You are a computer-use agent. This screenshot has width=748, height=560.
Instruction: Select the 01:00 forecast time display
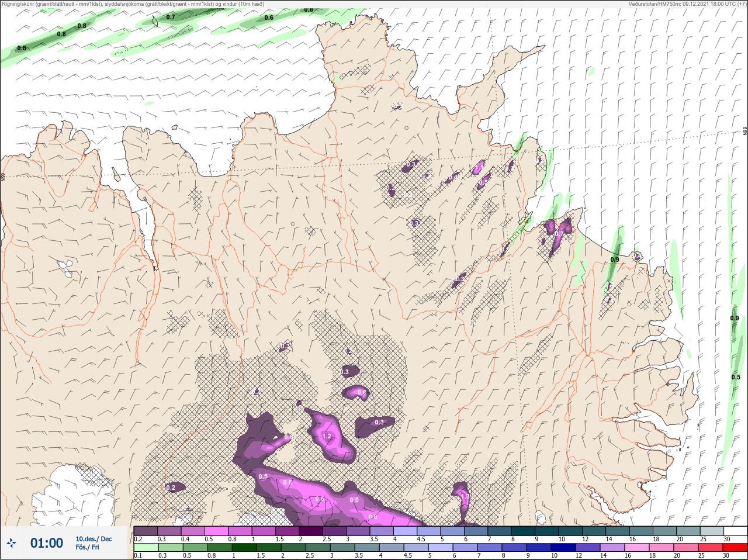(47, 543)
